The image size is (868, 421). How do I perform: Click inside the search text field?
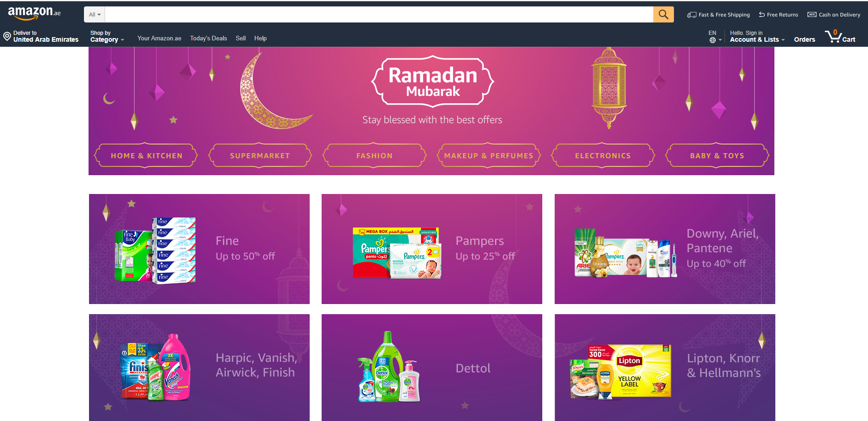pos(379,14)
